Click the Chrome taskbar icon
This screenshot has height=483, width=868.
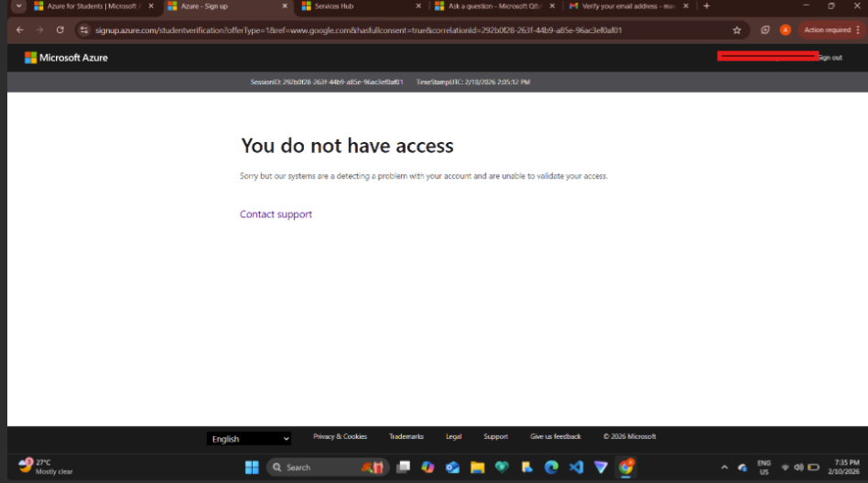[x=626, y=467]
